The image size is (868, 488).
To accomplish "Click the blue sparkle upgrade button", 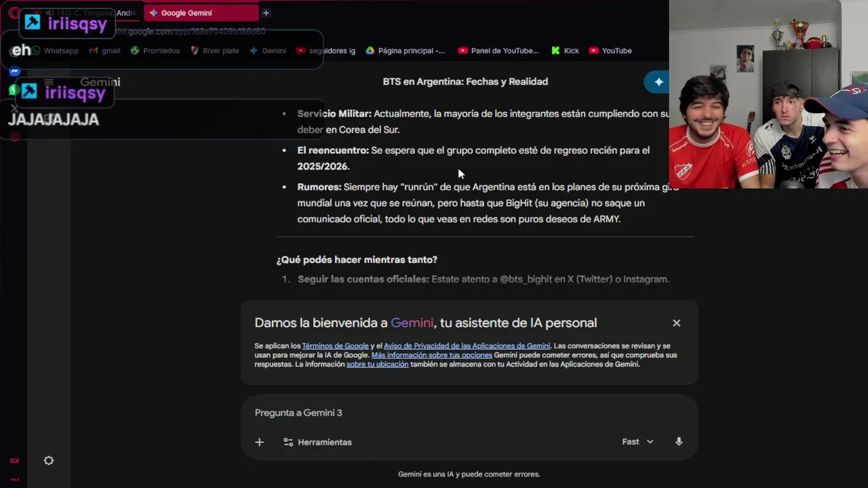I will (656, 82).
